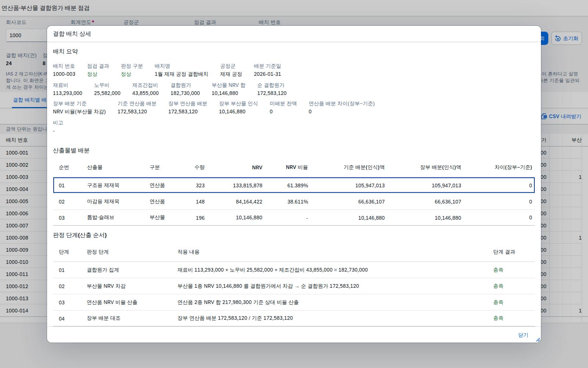This screenshot has height=368, width=588.
Task: Click the quantity 196 cell
Action: [x=200, y=218]
